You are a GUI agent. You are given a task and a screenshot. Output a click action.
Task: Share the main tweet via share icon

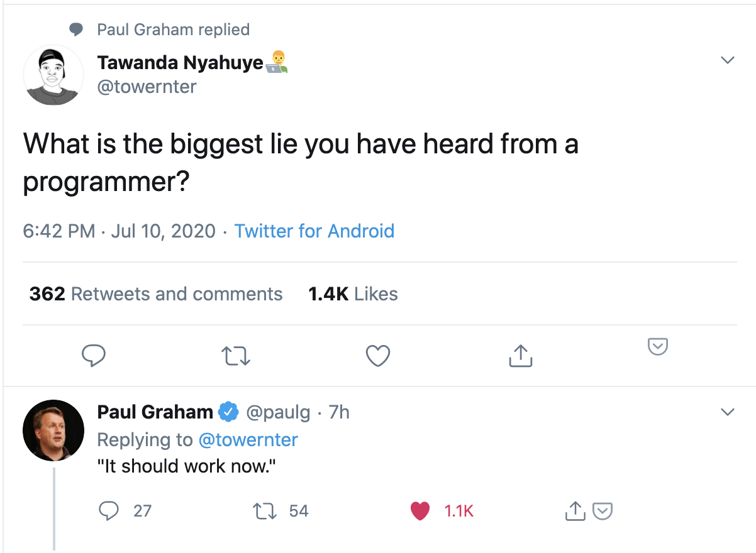520,356
